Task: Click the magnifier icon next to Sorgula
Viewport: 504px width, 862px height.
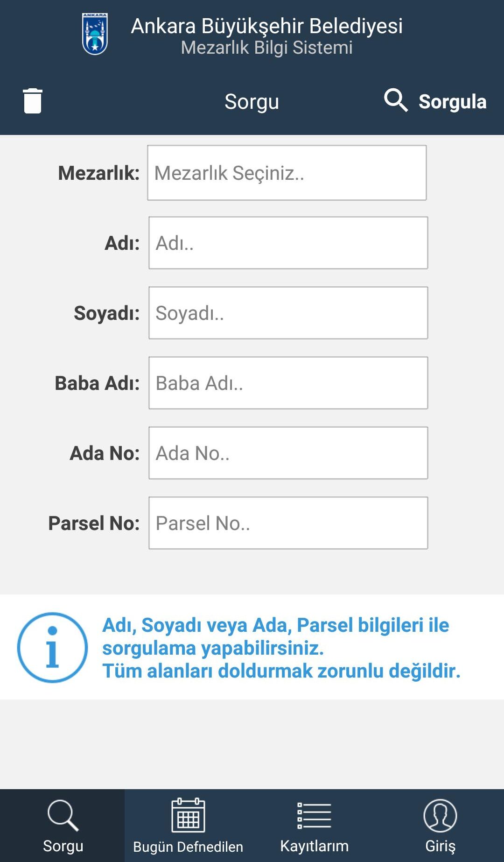Action: coord(396,100)
